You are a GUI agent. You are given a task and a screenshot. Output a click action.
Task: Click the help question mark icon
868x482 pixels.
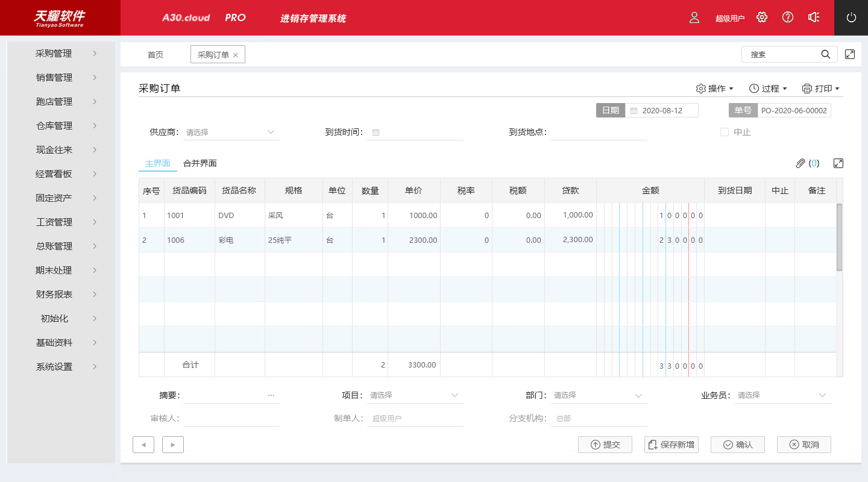[x=788, y=17]
